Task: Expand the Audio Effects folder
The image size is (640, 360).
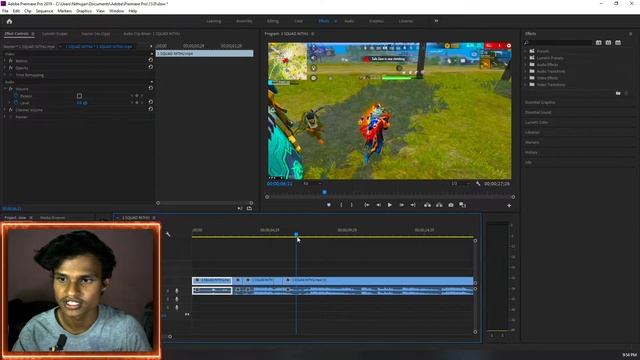Action: pyautogui.click(x=526, y=64)
